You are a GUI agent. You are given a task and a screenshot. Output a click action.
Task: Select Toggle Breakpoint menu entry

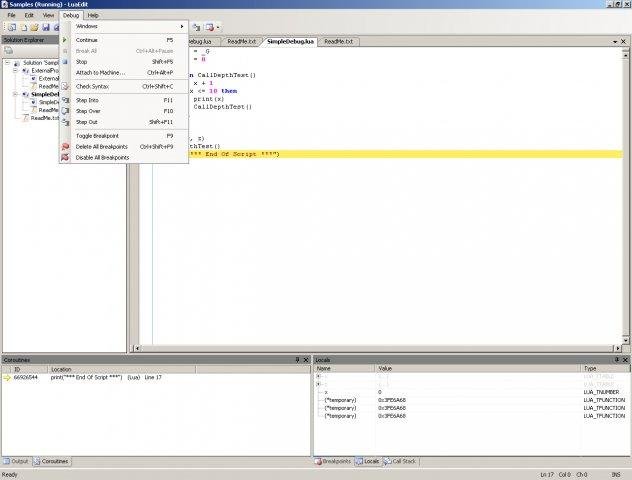[x=125, y=136]
